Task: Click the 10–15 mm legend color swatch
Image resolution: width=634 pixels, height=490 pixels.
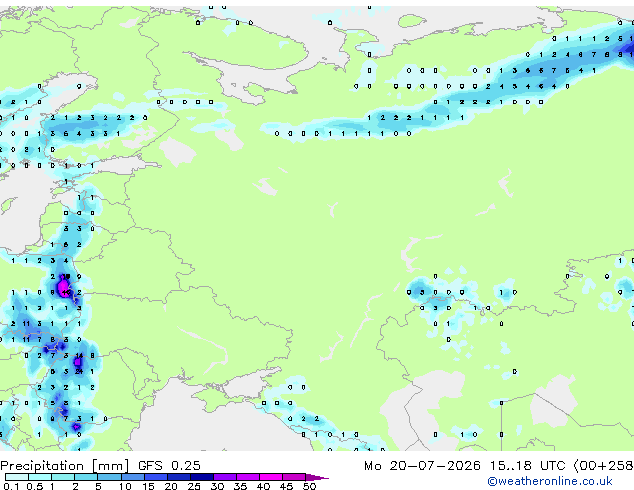Action: [132, 477]
